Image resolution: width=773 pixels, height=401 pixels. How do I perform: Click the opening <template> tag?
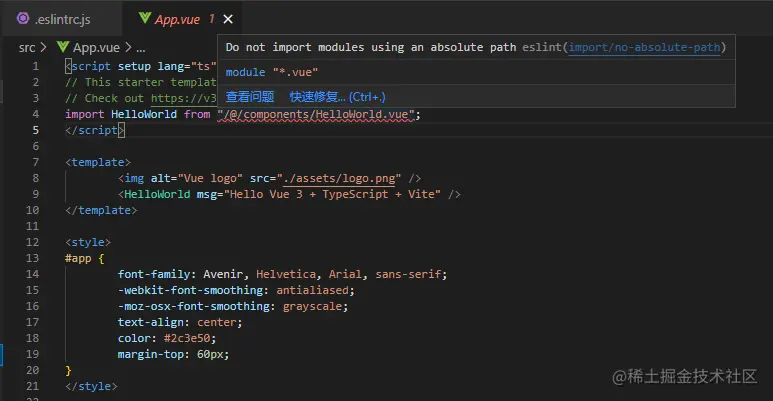[x=98, y=162]
